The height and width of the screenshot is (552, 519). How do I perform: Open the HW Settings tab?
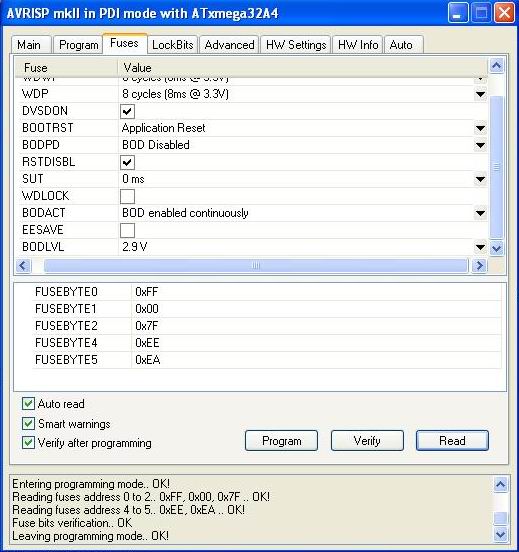[x=296, y=45]
